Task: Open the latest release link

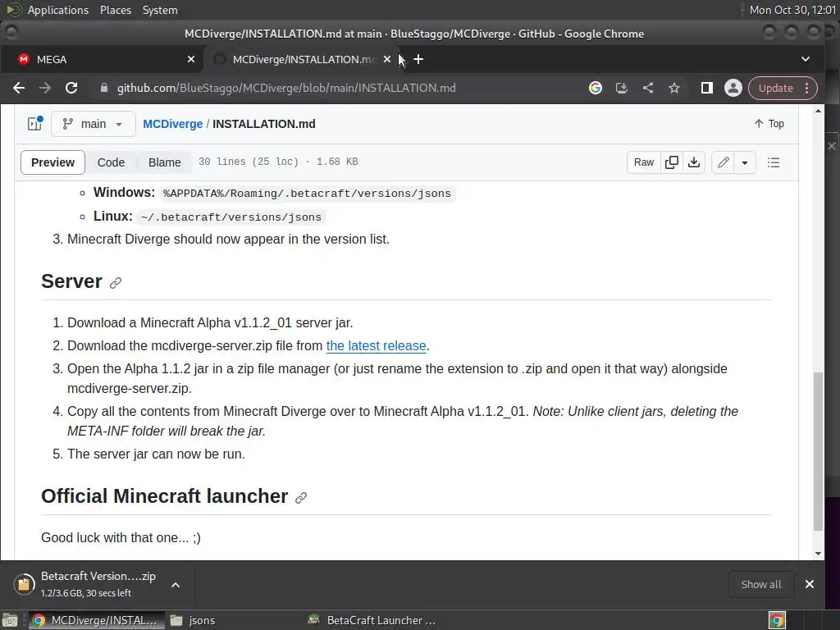Action: 376,346
